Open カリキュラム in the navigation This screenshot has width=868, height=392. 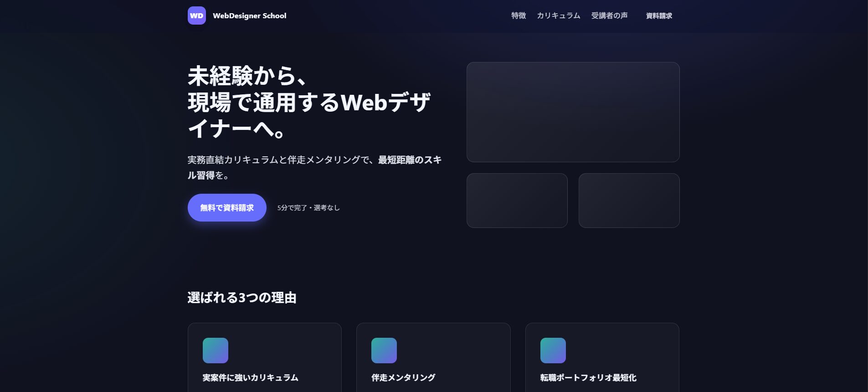pyautogui.click(x=559, y=15)
